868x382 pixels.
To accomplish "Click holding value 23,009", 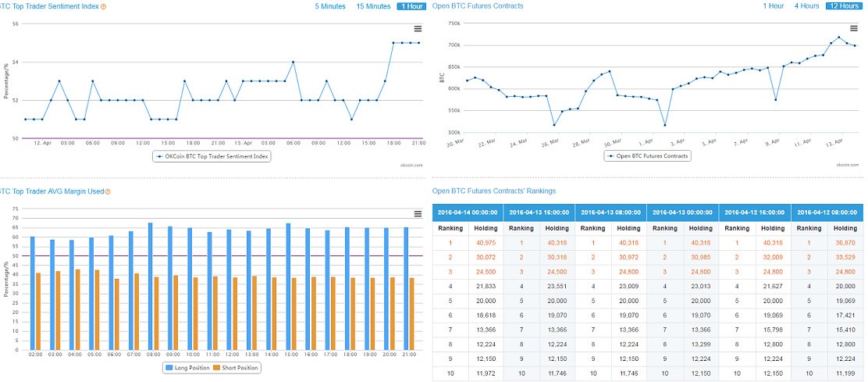I will [x=628, y=286].
